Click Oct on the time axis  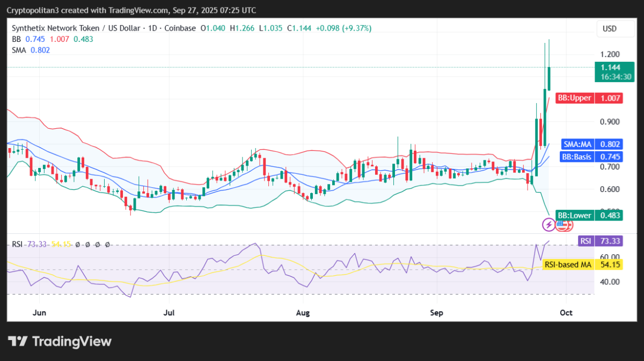pyautogui.click(x=566, y=312)
